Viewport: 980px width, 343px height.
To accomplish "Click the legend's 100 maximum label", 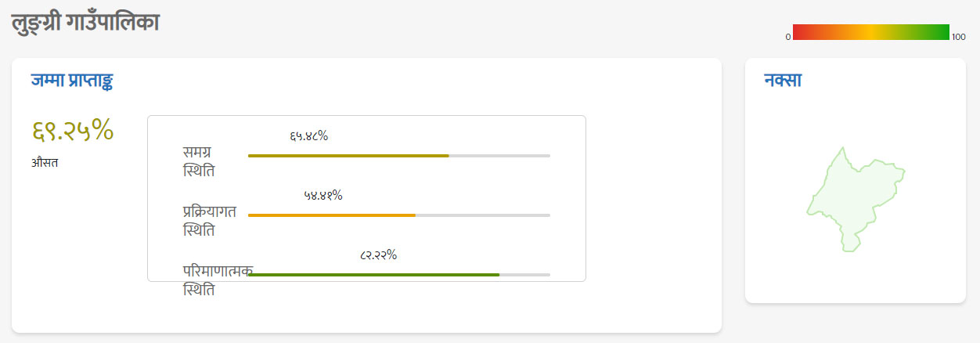I will click(959, 37).
